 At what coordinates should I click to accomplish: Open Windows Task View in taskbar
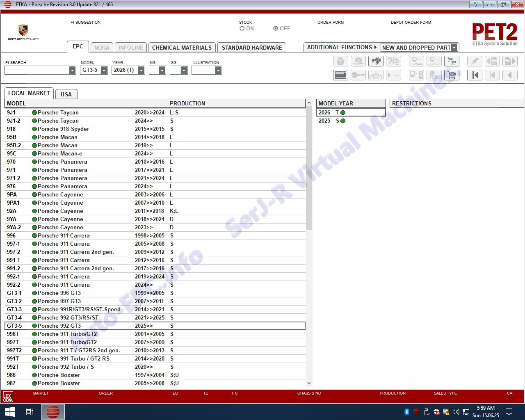tap(30, 411)
